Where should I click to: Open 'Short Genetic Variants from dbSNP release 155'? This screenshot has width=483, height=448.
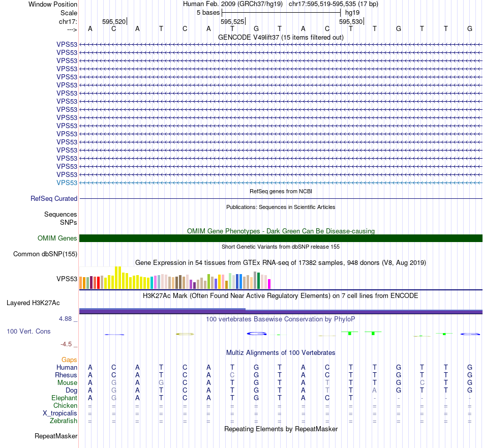click(281, 247)
